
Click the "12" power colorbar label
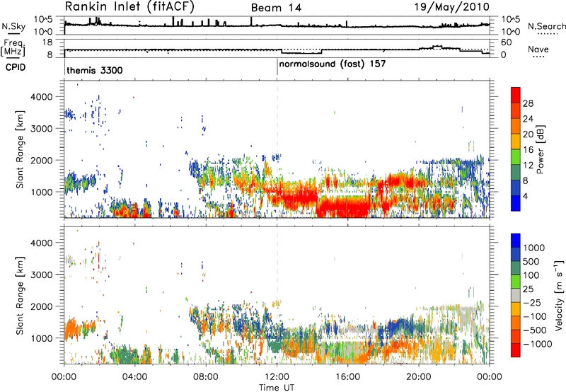coord(528,166)
